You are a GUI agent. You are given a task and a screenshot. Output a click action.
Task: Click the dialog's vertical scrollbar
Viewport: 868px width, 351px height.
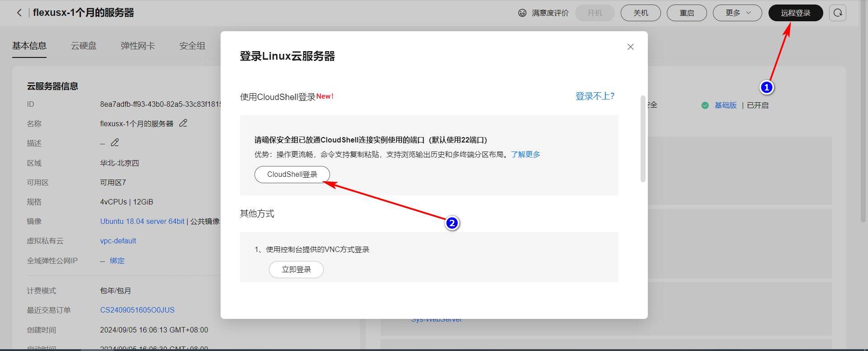tap(643, 139)
